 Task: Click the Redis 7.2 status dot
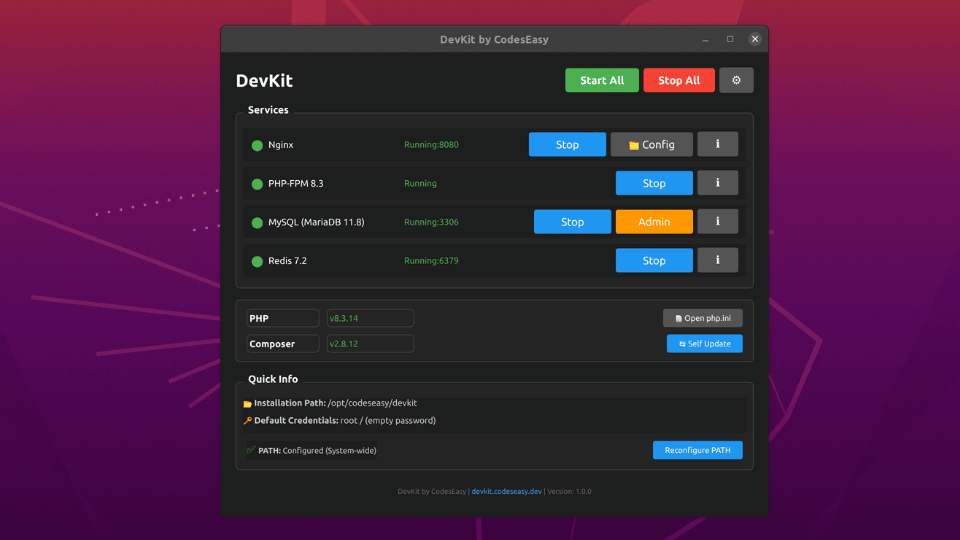coord(257,261)
